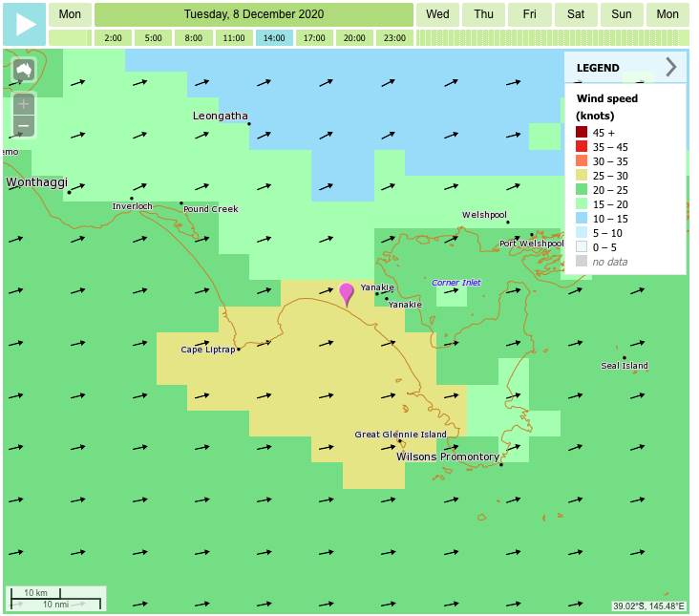Screen dimensions: 699x616
Task: Click the Leongatha town label on map
Action: [220, 116]
